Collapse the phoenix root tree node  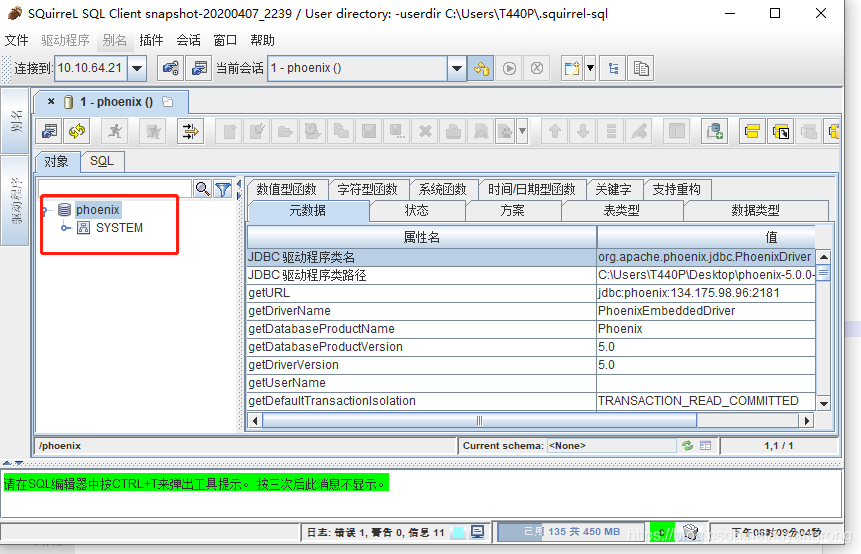point(46,210)
